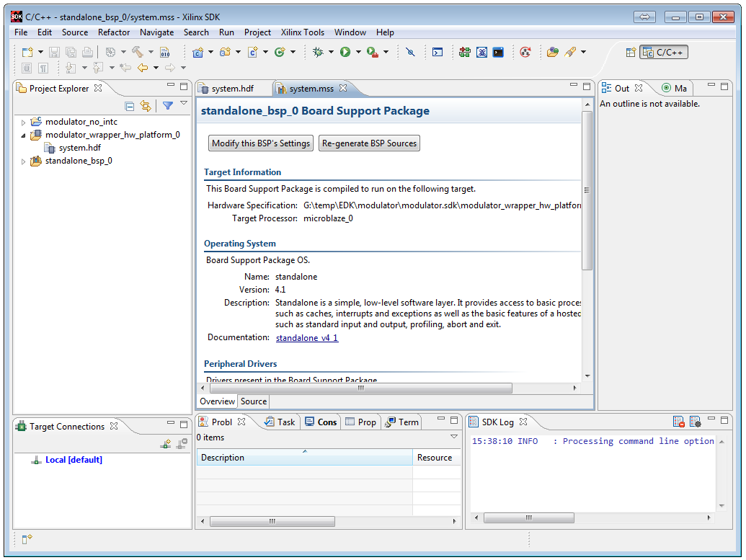746x560 pixels.
Task: Toggle the Skip All Breakpoints button
Action: coord(410,53)
